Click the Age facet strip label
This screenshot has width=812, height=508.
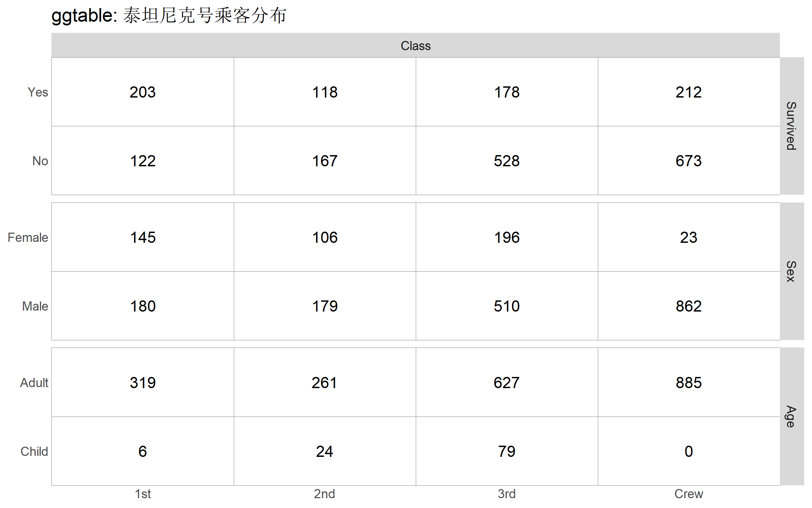[x=791, y=416]
